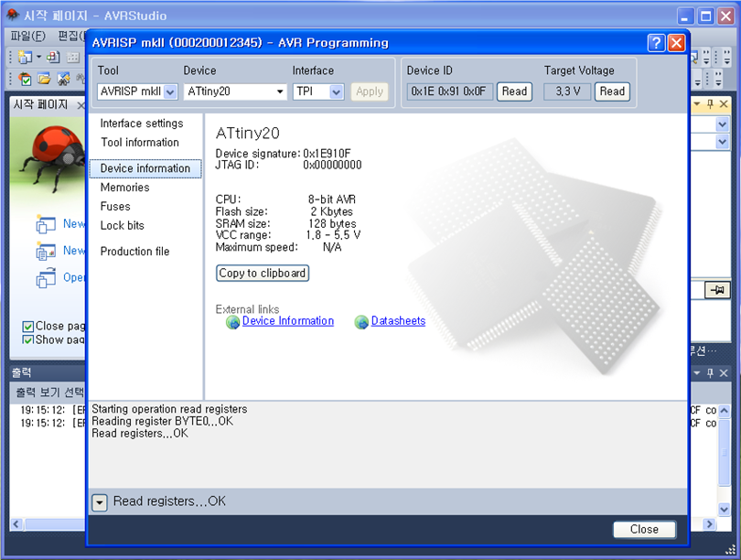Expand the status log arrow beside Read registers...OK

(99, 503)
